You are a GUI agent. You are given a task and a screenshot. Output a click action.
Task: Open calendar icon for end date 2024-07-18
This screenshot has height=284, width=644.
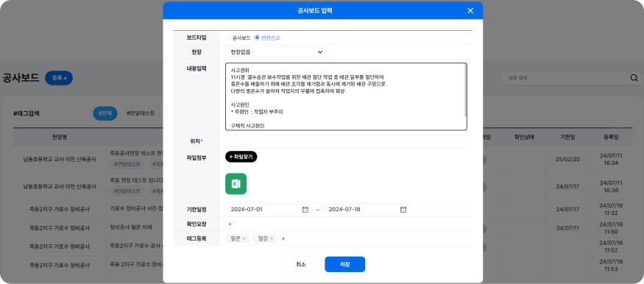point(403,209)
